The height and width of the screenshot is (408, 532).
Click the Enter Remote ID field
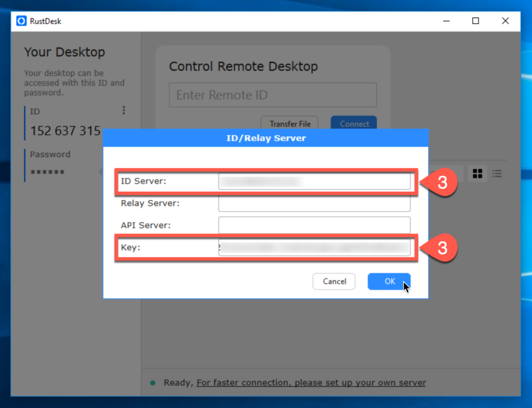click(273, 95)
